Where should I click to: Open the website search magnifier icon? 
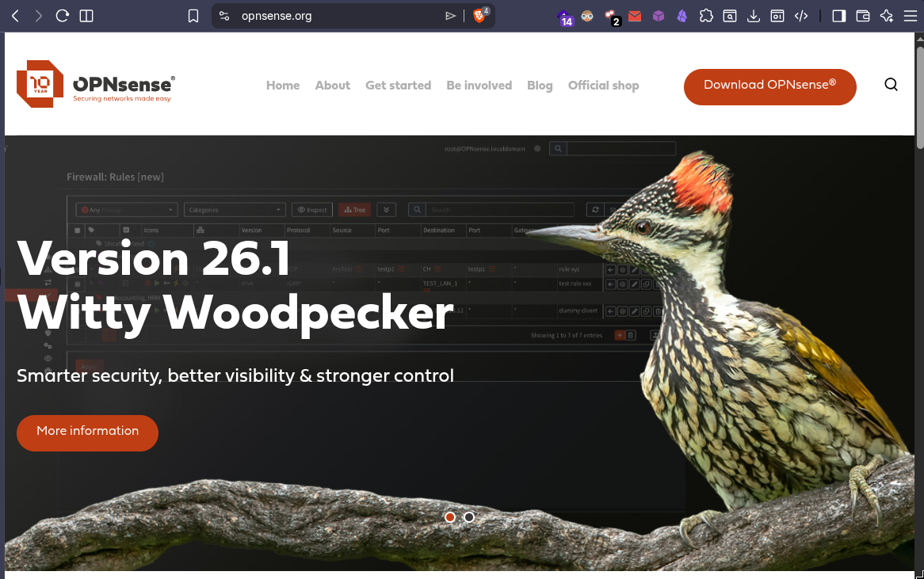click(891, 84)
